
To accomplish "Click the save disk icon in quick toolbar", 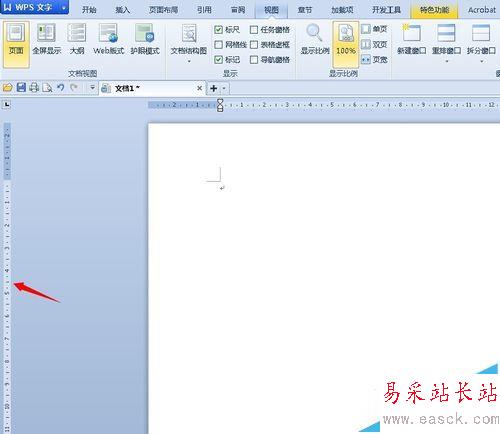I will [21, 88].
